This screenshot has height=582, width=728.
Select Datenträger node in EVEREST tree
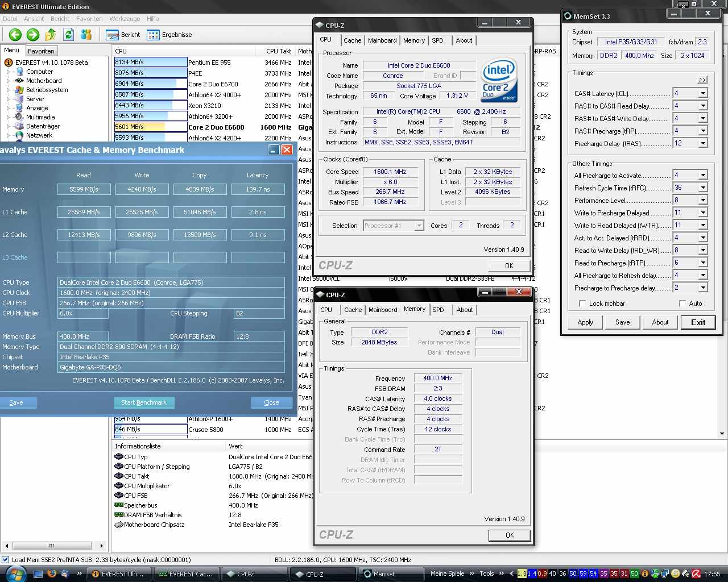pyautogui.click(x=43, y=126)
